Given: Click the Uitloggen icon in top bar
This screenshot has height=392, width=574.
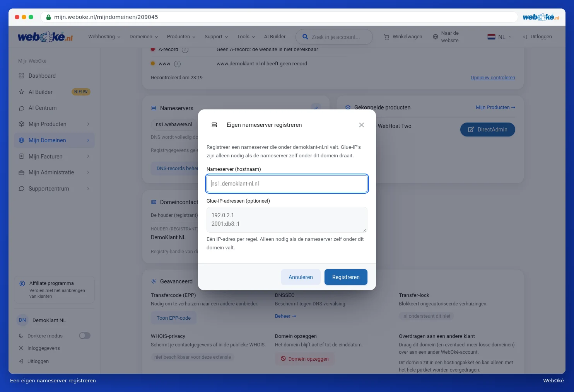Looking at the screenshot, I should 525,37.
